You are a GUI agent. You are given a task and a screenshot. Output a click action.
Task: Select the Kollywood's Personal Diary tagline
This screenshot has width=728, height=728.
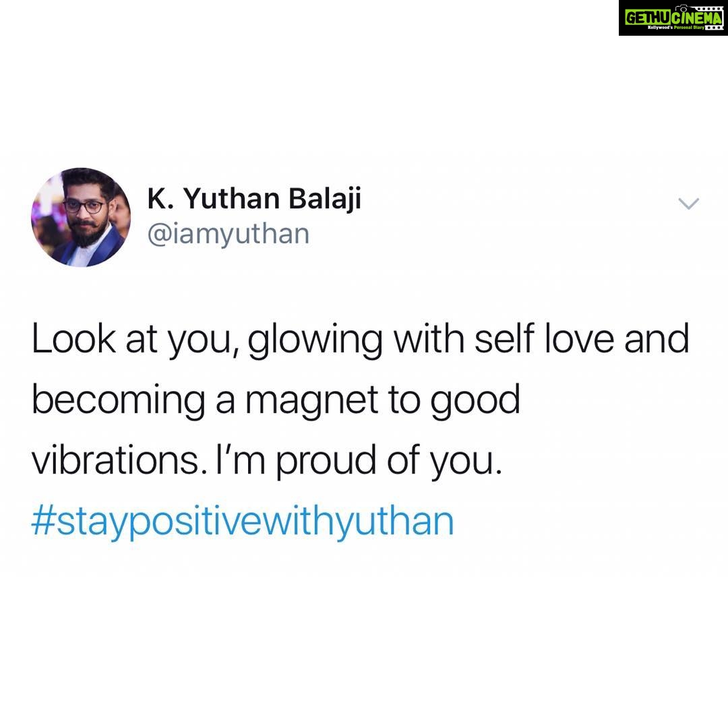click(676, 28)
